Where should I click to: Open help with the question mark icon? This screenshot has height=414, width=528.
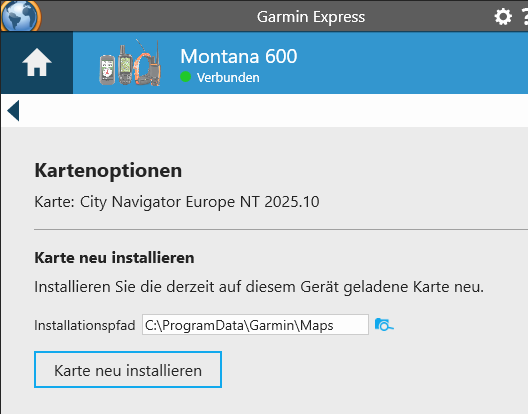[524, 17]
